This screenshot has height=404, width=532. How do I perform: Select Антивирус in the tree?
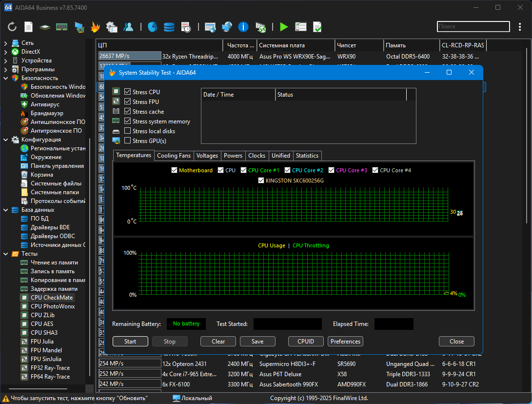click(45, 104)
